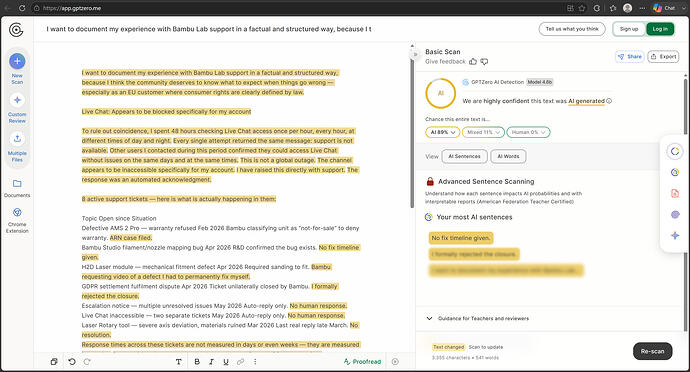Click the Advanced Sentence Scanning lock icon
The width and height of the screenshot is (690, 372).
coord(430,181)
